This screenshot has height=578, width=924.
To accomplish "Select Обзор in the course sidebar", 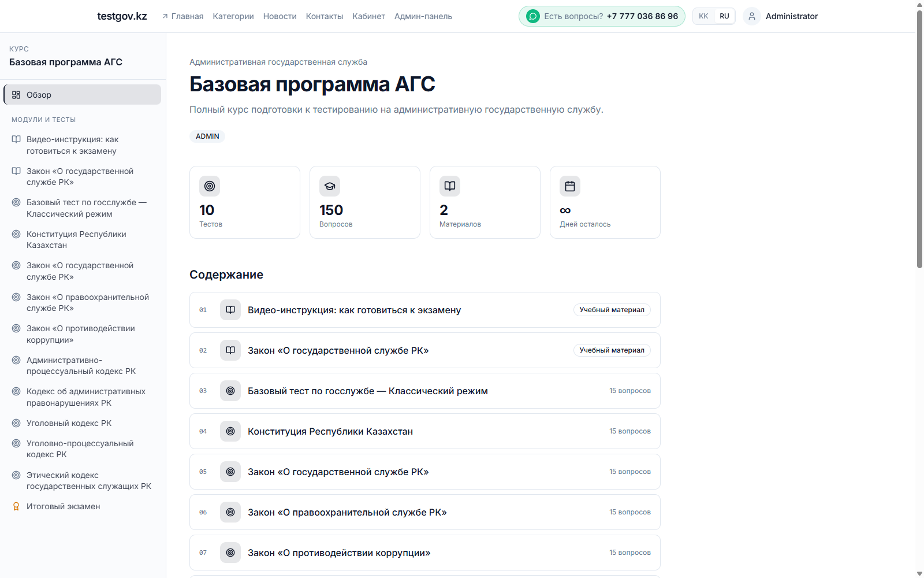I will click(82, 95).
